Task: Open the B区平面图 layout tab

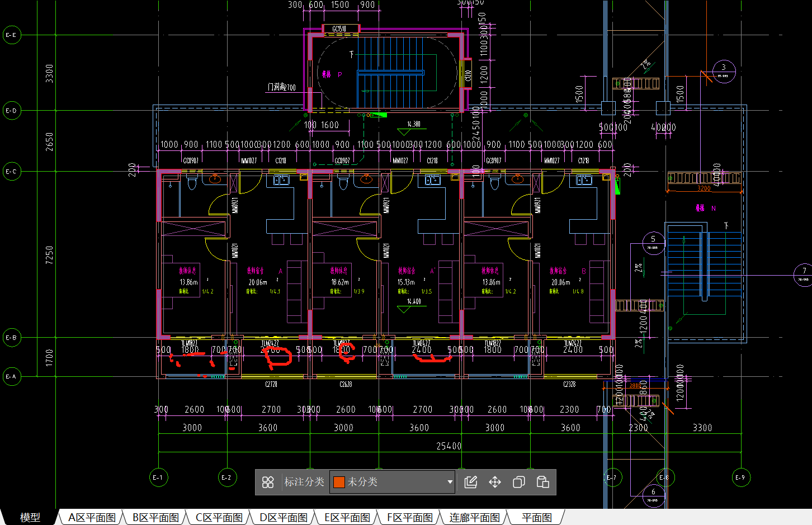Action: [x=155, y=518]
